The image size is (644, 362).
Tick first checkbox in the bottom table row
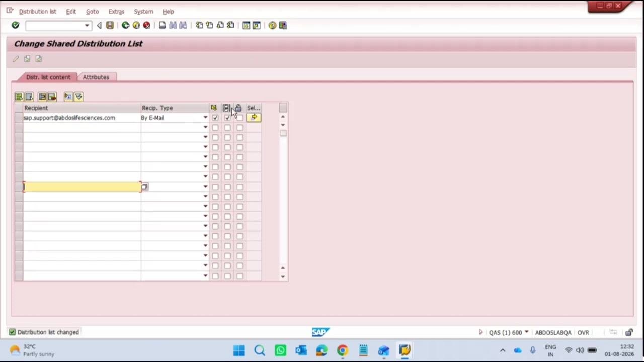point(215,276)
